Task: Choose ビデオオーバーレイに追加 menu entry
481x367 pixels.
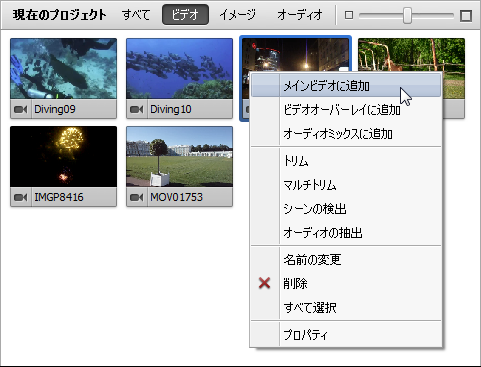Action: pos(346,110)
